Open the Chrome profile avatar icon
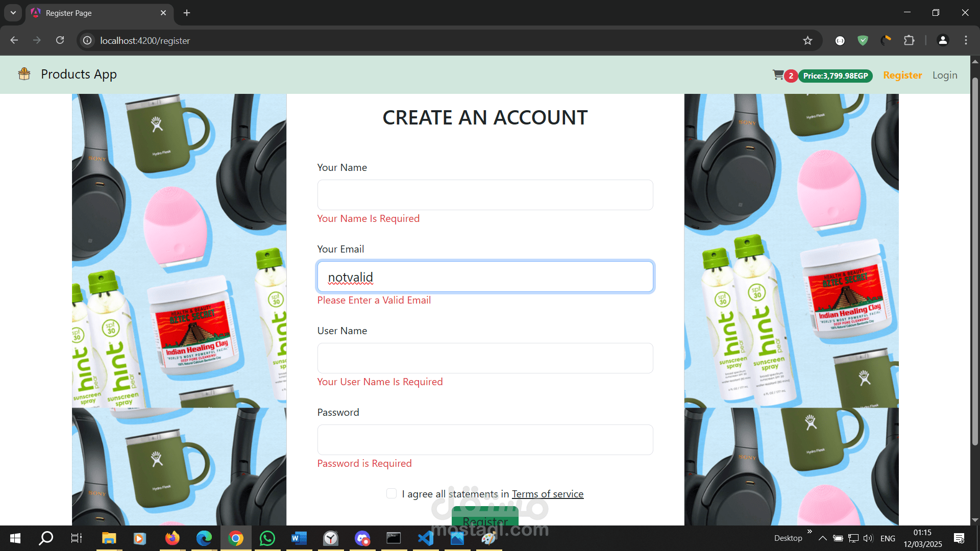 click(943, 40)
